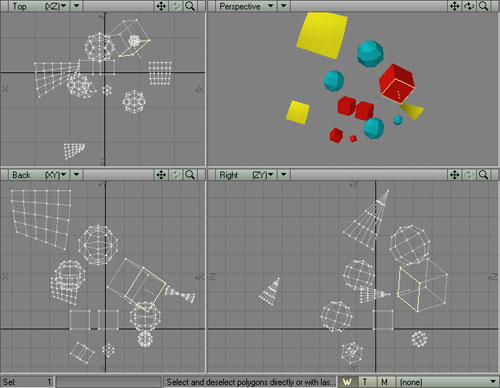Click the zoom magnifier in Perspective viewport

point(484,6)
